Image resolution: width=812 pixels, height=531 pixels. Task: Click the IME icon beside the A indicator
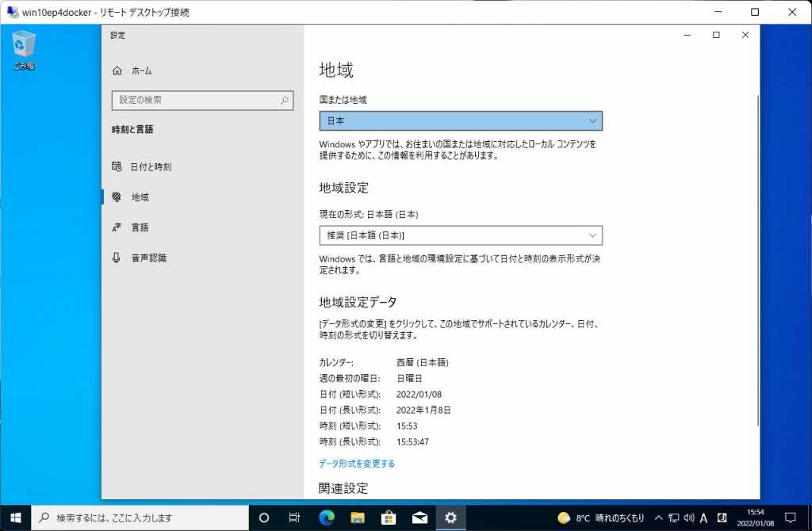click(722, 518)
